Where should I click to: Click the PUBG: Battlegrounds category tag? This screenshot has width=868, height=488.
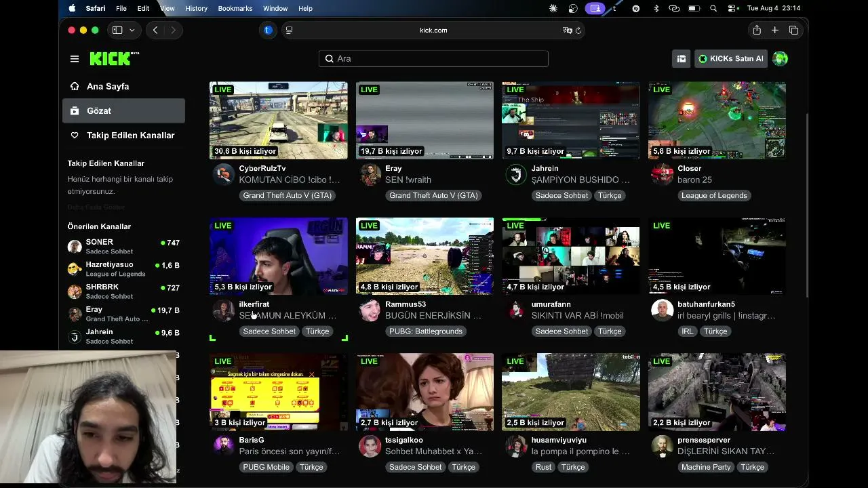(426, 331)
